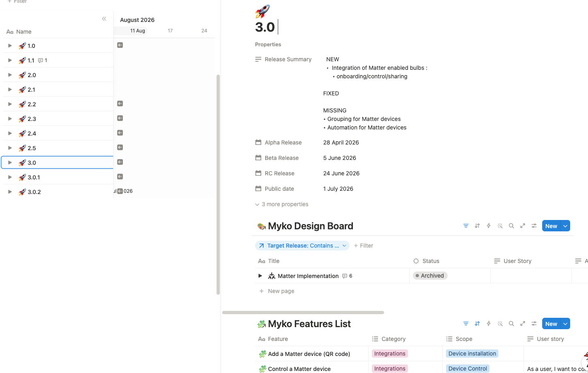The height and width of the screenshot is (373, 588).
Task: Add a filter next to the Target Release chip
Action: click(363, 246)
